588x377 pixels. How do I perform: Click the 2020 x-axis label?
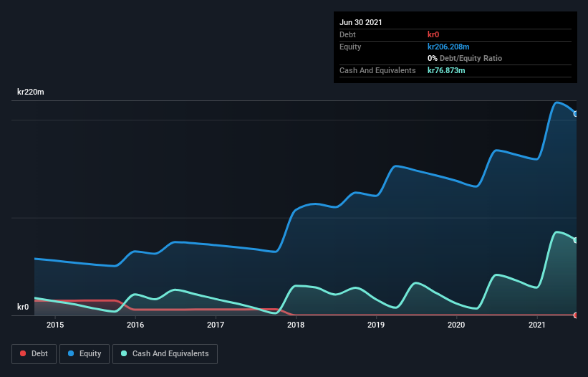point(456,325)
